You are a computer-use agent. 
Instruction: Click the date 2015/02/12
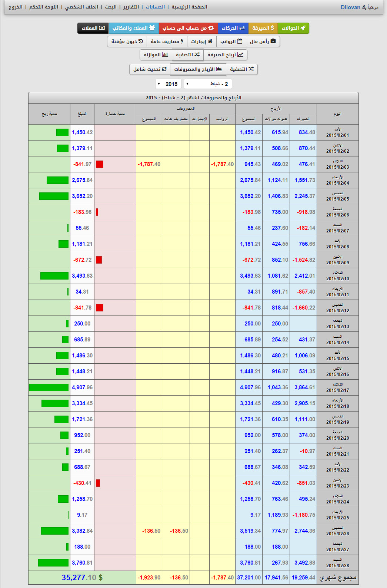[x=337, y=311]
